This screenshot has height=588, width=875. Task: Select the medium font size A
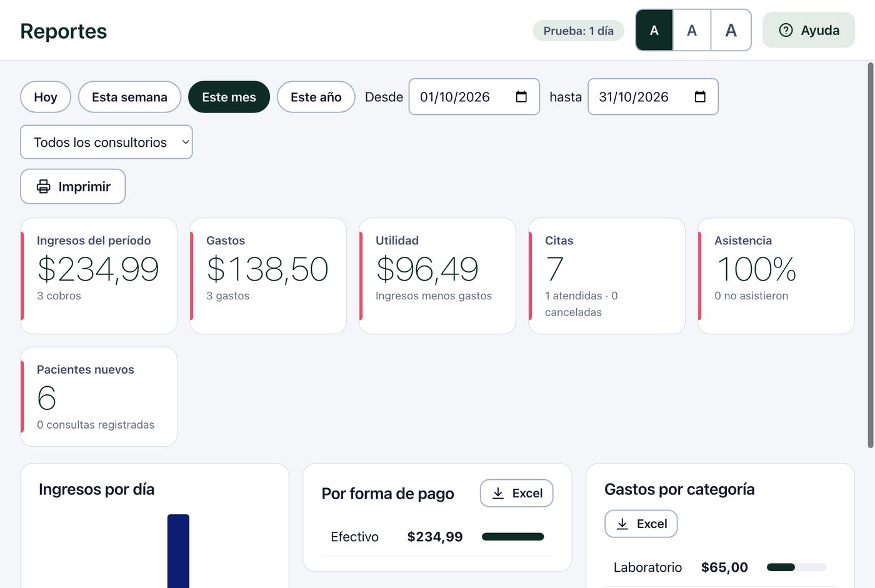(x=692, y=30)
